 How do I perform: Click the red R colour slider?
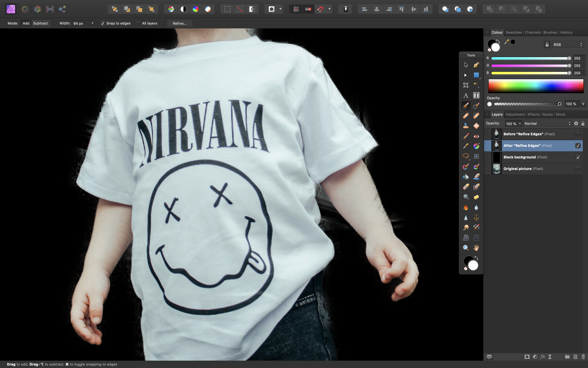[x=531, y=58]
